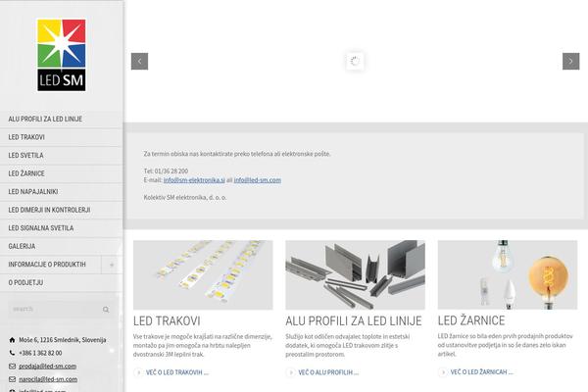The width and height of the screenshot is (588, 392).
Task: Open LED ŽARNICE menu item
Action: coord(61,173)
